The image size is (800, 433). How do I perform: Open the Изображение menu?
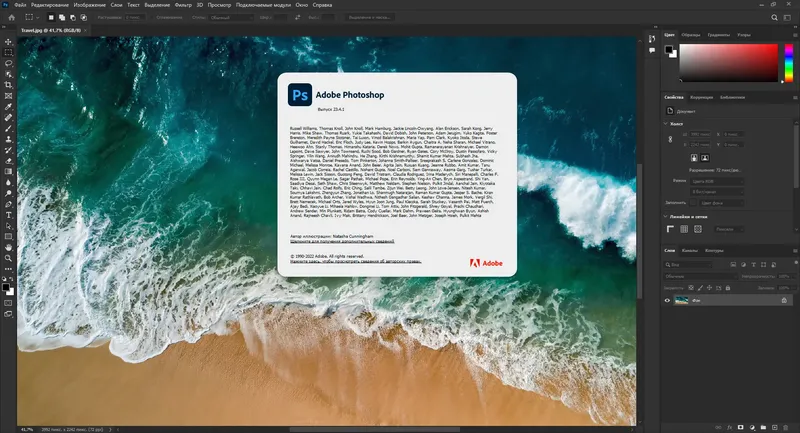[x=89, y=5]
